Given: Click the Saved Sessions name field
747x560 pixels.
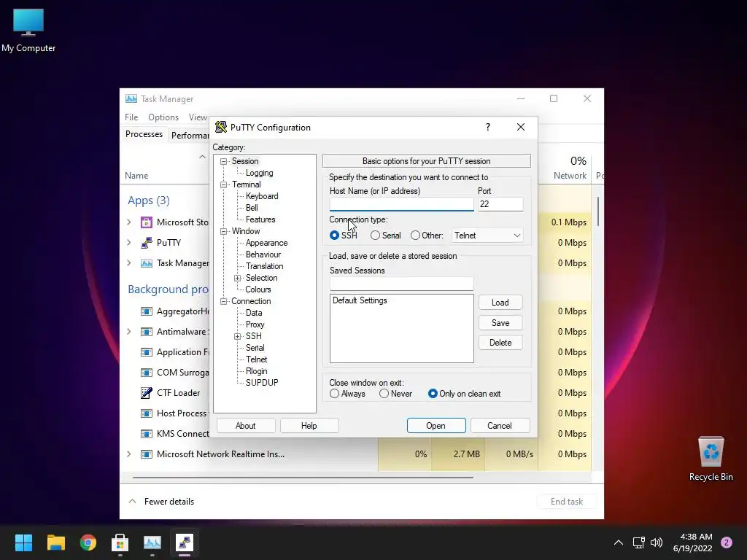Looking at the screenshot, I should [x=402, y=284].
